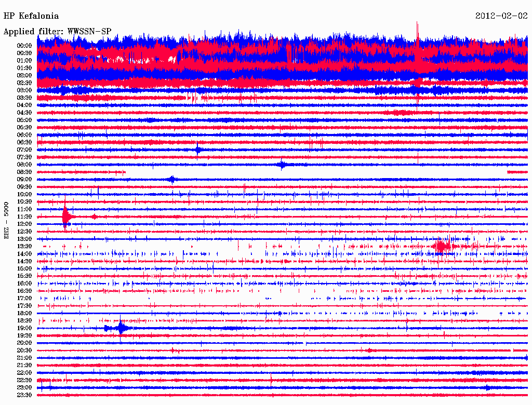Select the 21:00 trace label

pyautogui.click(x=24, y=358)
